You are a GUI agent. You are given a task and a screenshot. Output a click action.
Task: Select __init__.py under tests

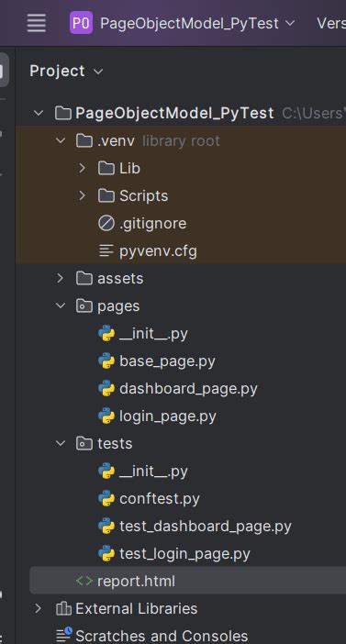point(153,472)
